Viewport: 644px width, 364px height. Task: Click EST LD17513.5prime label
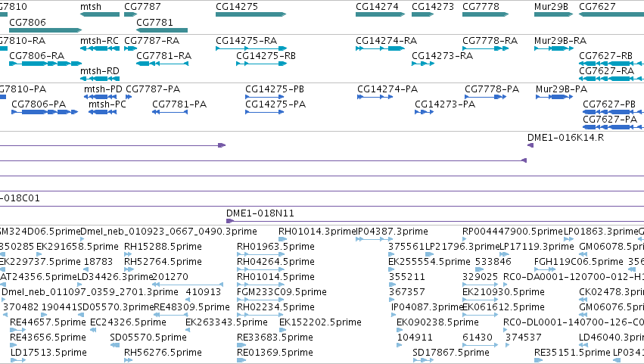pyautogui.click(x=48, y=353)
